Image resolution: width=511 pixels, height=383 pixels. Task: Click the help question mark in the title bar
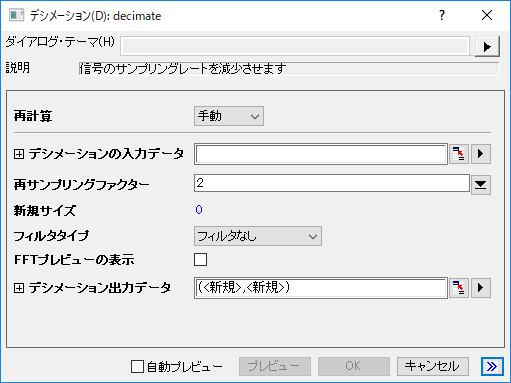point(442,15)
